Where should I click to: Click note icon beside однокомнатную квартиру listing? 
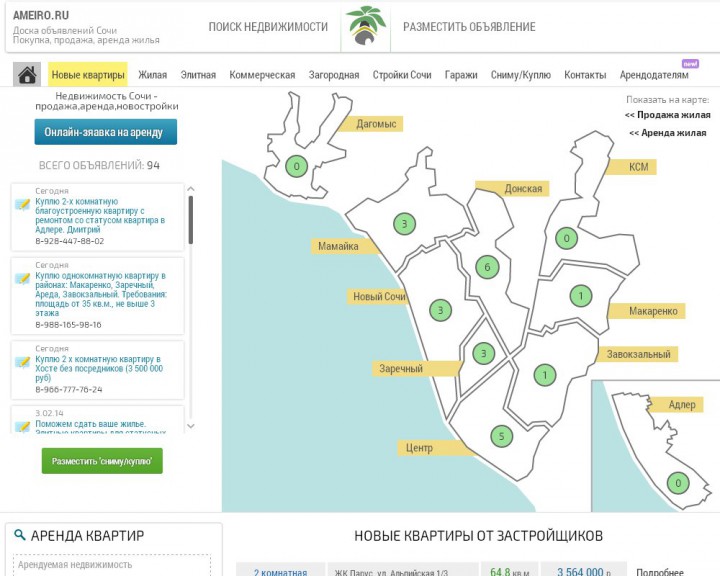(x=22, y=279)
